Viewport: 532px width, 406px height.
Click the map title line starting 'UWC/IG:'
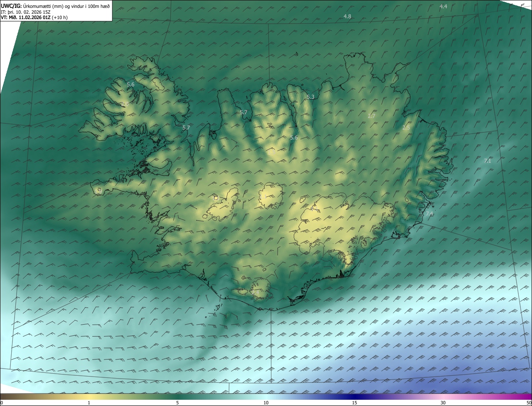click(x=55, y=6)
